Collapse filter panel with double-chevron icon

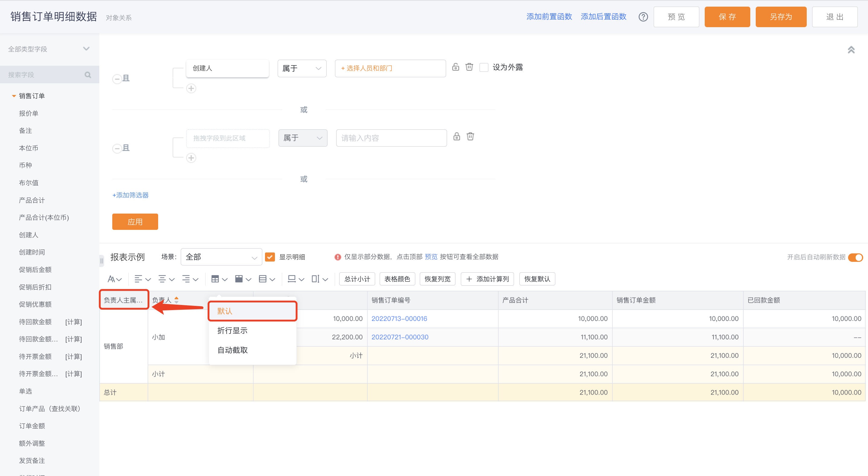coord(851,50)
